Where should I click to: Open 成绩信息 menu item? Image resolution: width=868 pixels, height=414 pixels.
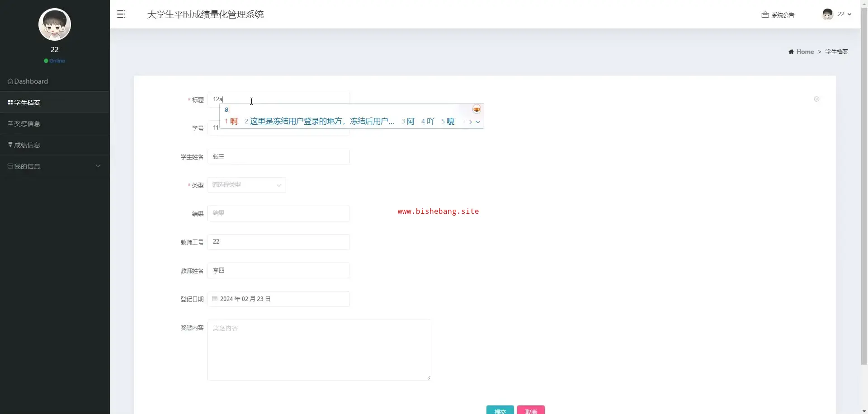pyautogui.click(x=55, y=145)
